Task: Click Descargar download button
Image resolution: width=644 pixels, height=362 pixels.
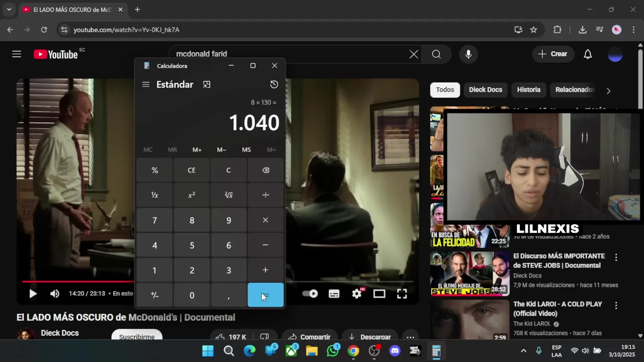Action: pyautogui.click(x=369, y=337)
